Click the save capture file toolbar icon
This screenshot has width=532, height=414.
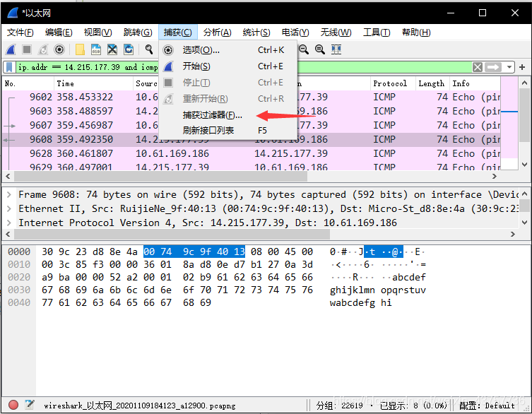[x=96, y=50]
